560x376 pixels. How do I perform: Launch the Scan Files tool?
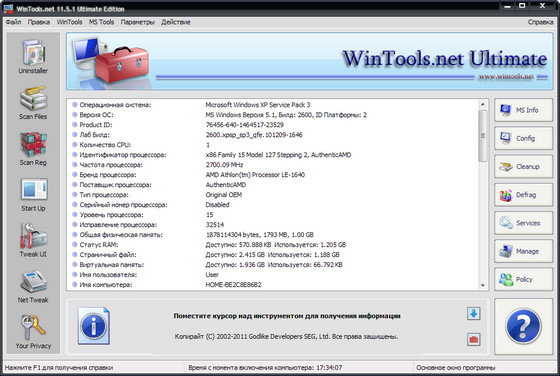point(33,102)
